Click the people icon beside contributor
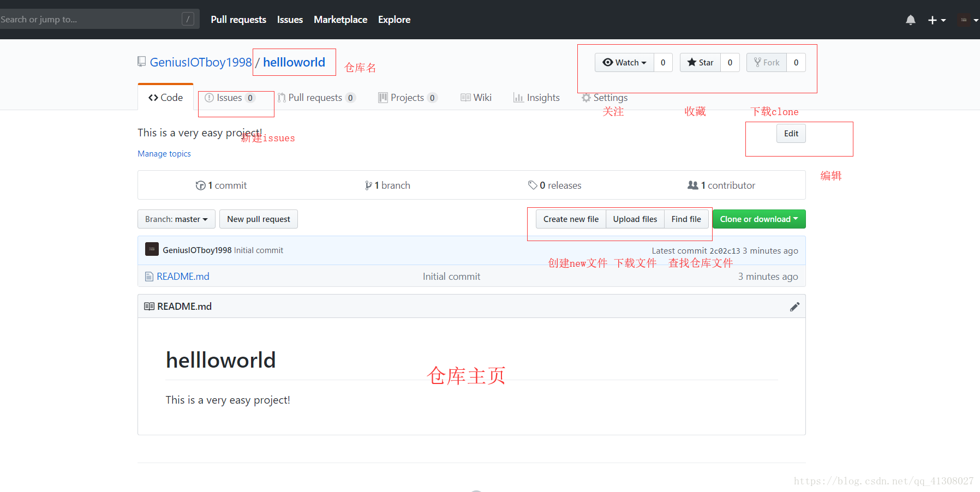Viewport: 980px width, 492px height. (692, 185)
